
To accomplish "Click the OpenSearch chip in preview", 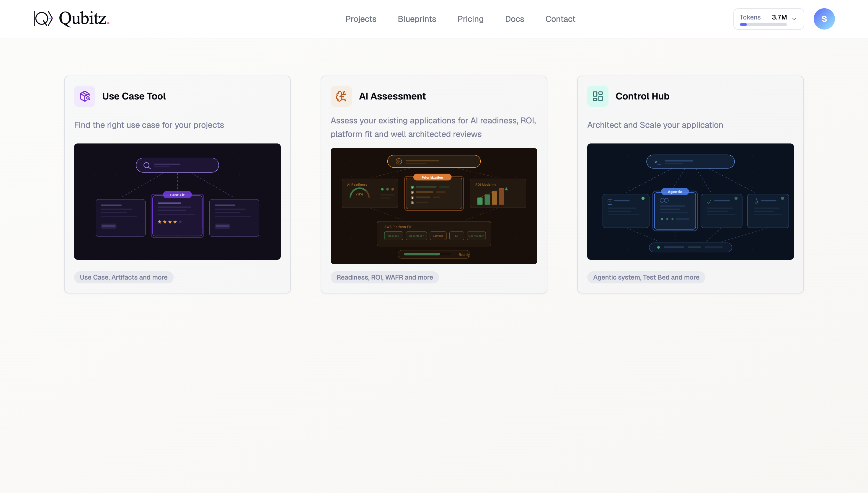I will click(476, 236).
